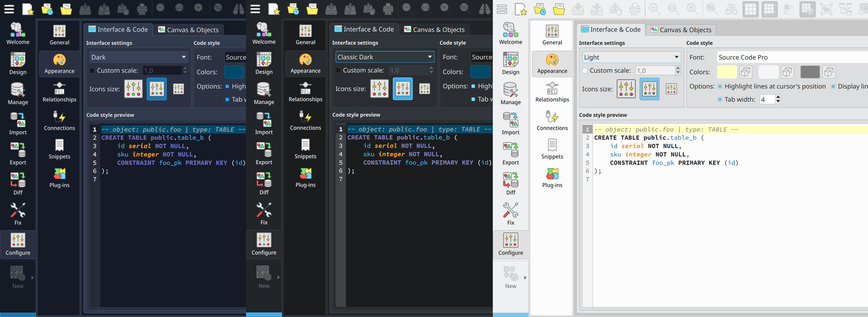The width and height of the screenshot is (868, 317).
Task: Enable Custom scale checkbox in the Light window
Action: click(585, 70)
